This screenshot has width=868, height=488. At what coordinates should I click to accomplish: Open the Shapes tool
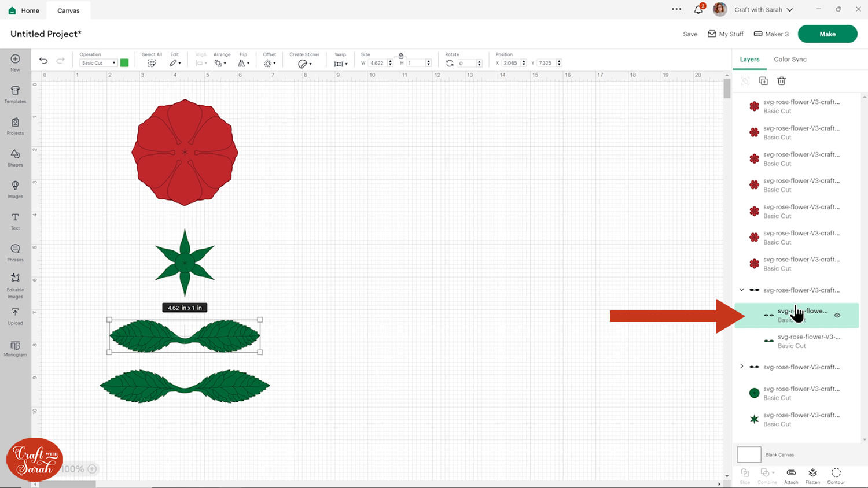coord(15,157)
